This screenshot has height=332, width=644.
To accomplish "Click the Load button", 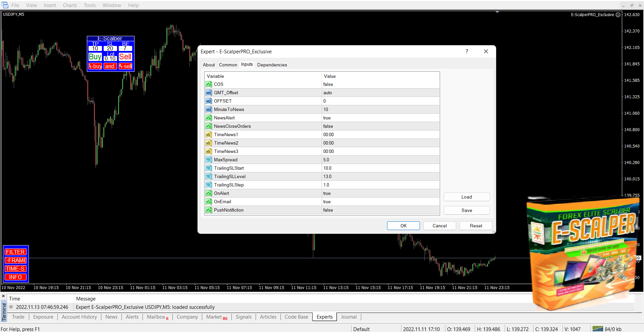I will click(466, 197).
